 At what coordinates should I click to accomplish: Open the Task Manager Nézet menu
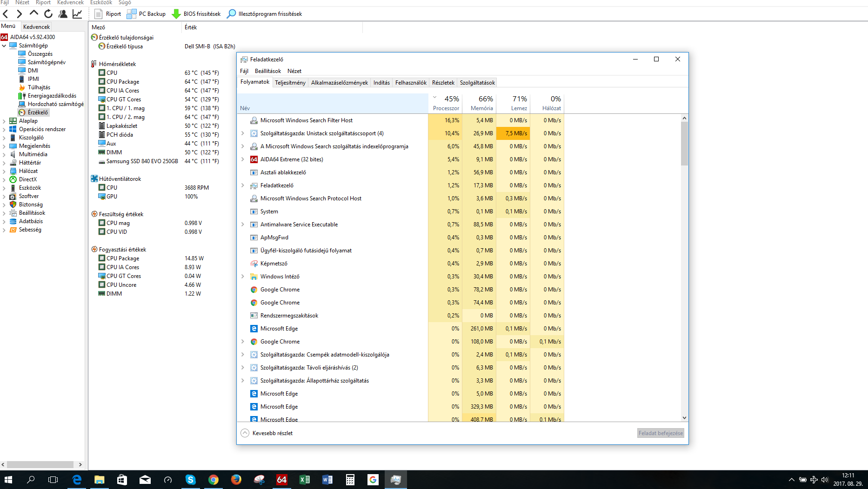coord(294,71)
